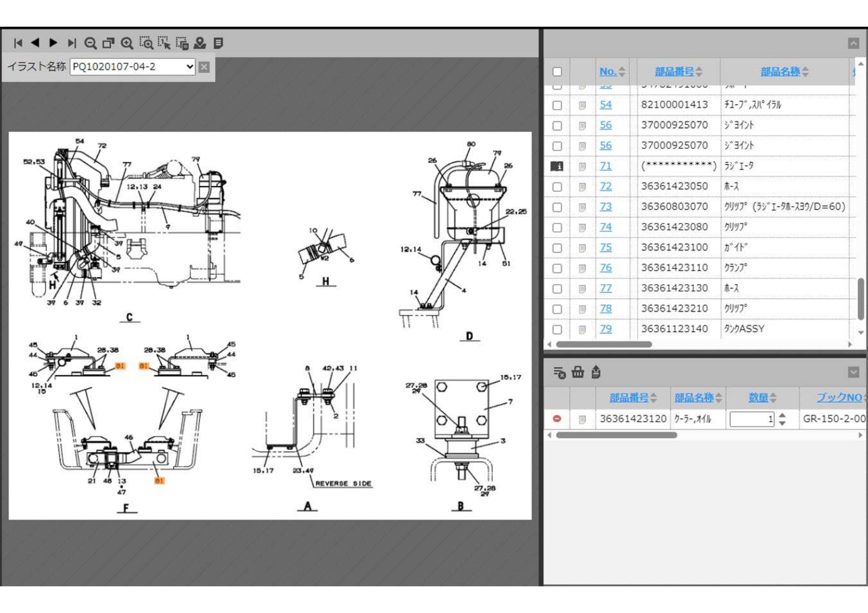Open part number link 77
The width and height of the screenshot is (868, 613).
click(x=605, y=288)
